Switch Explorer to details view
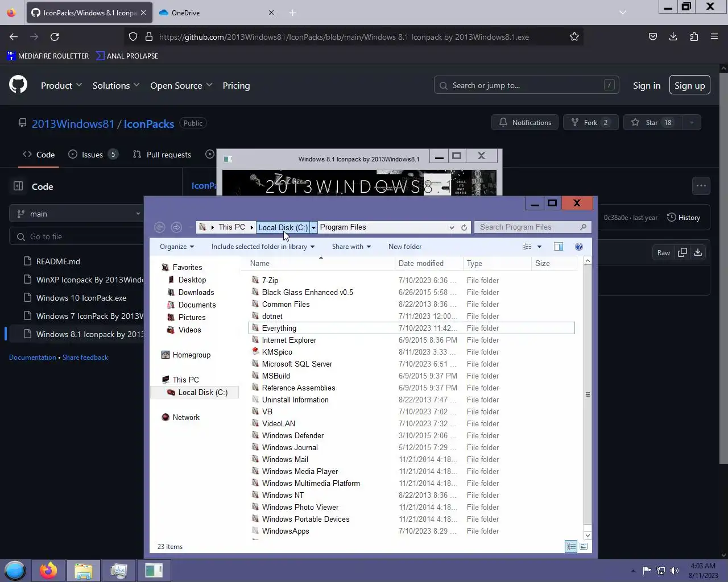This screenshot has height=582, width=728. coord(570,546)
